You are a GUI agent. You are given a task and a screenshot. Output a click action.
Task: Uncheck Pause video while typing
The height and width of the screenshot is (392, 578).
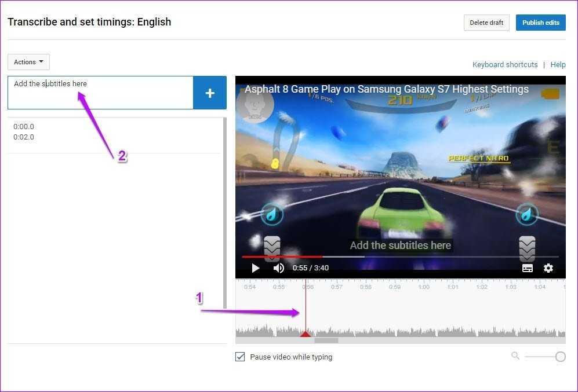(240, 357)
